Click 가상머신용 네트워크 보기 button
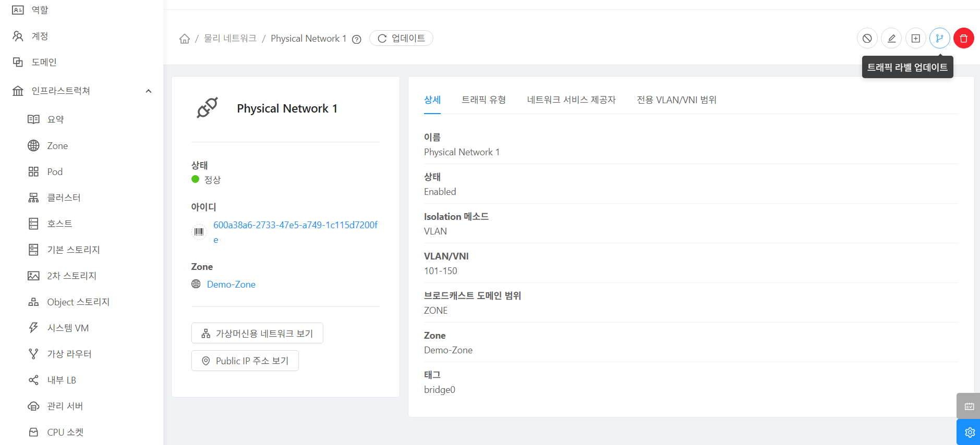980x445 pixels. click(x=257, y=333)
